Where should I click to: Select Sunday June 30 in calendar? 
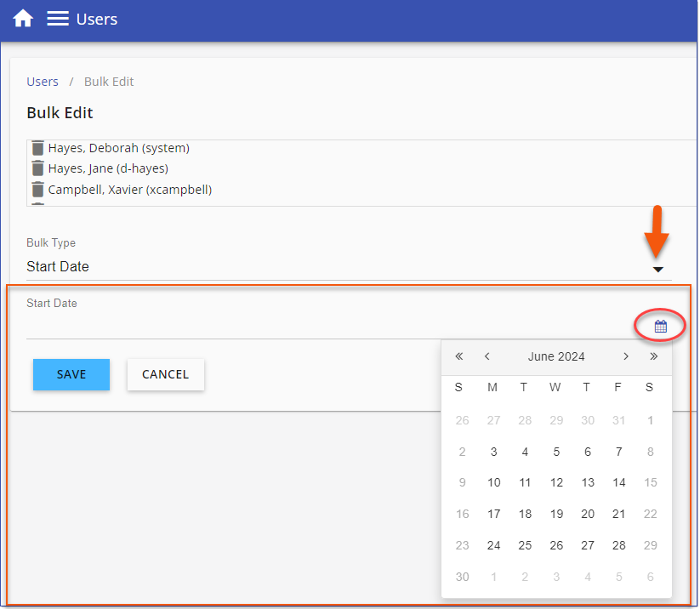click(463, 577)
